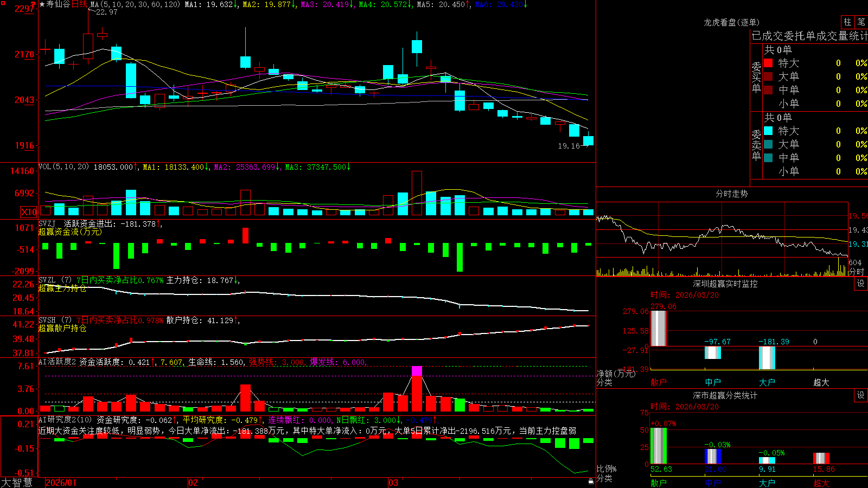
Task: Select the AI活跃度2 indicator label
Action: point(58,362)
